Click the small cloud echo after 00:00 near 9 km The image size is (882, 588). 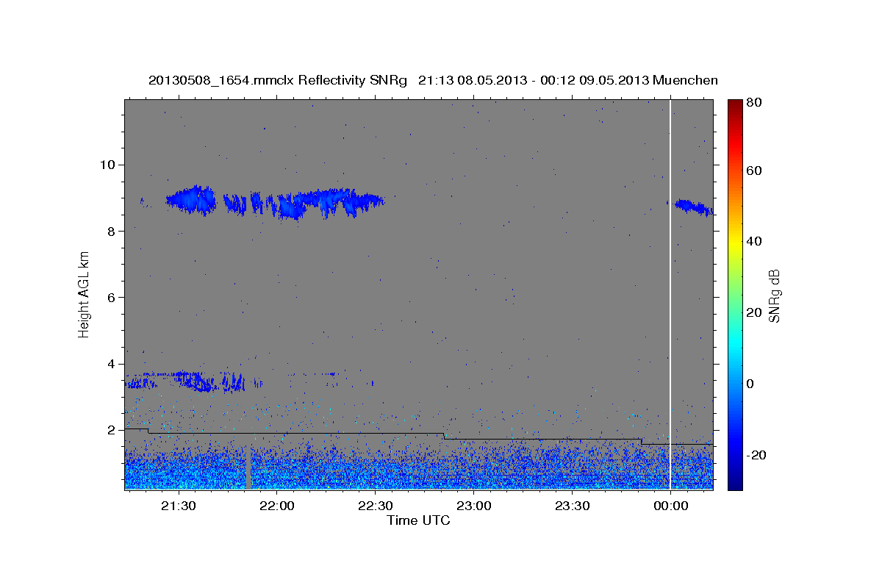tap(694, 207)
